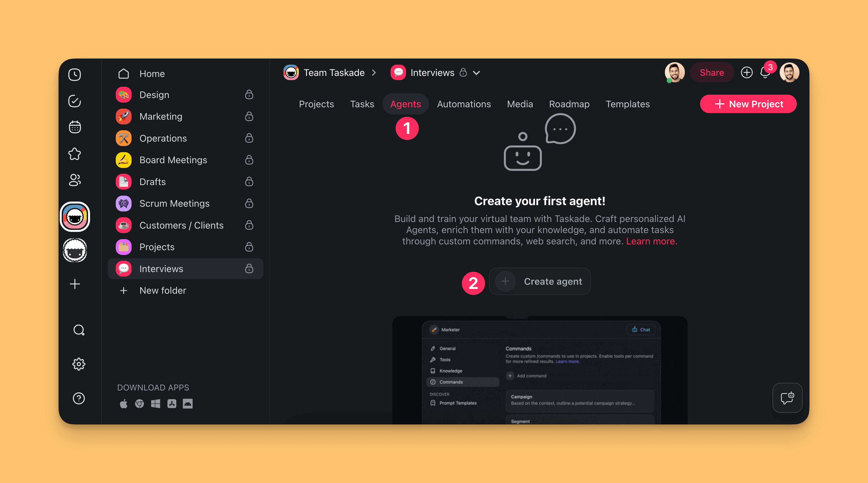Open the people/members icon
This screenshot has height=483, width=868.
pos(74,180)
